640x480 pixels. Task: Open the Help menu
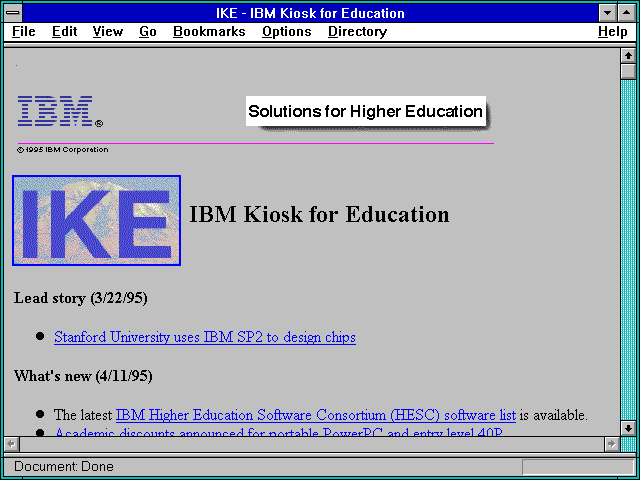pos(612,32)
